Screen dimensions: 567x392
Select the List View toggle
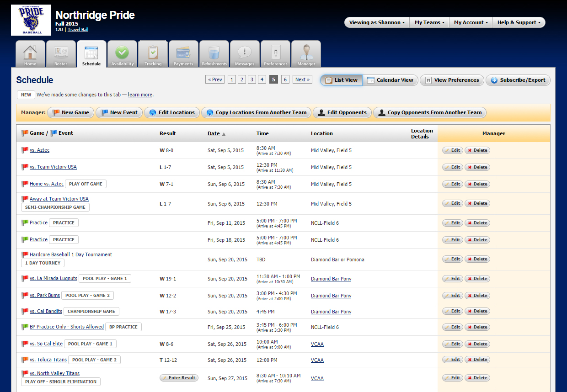coord(341,80)
